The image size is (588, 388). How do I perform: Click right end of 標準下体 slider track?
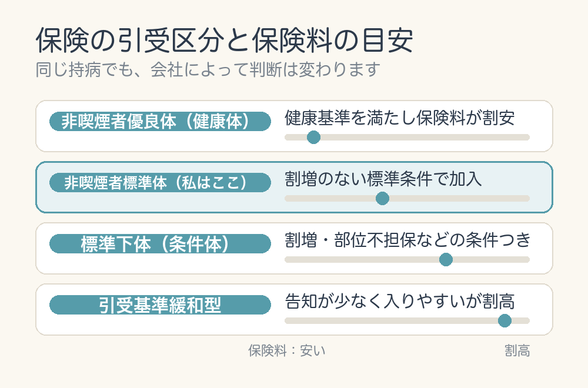(526, 259)
